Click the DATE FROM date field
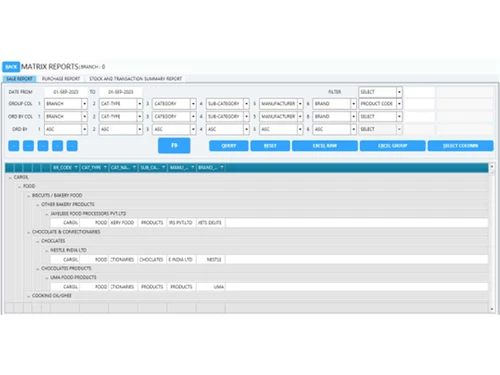This screenshot has width=500, height=375. click(x=66, y=92)
